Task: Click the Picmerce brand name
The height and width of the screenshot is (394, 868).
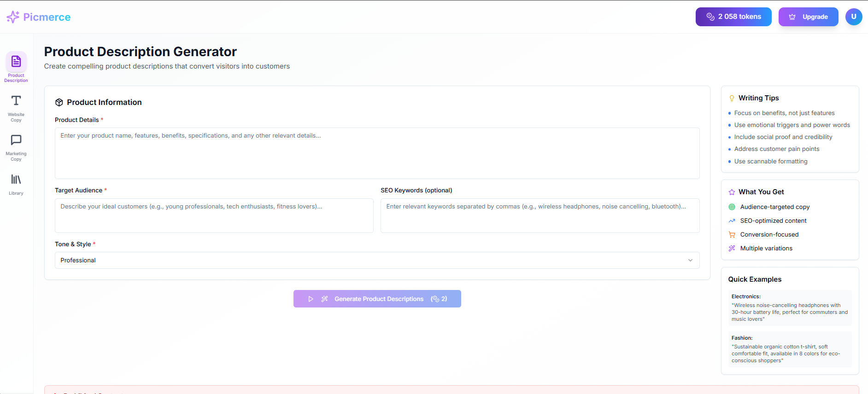Action: pos(47,17)
